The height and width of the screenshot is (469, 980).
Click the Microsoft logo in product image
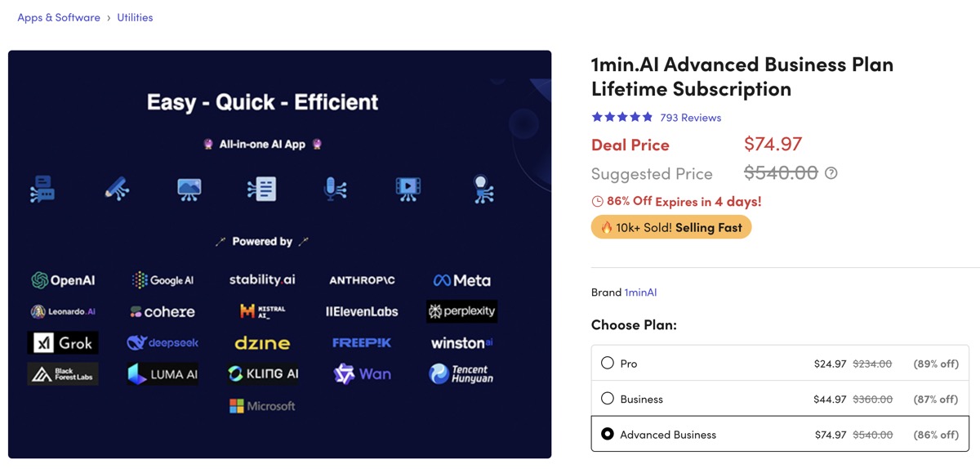[x=262, y=406]
